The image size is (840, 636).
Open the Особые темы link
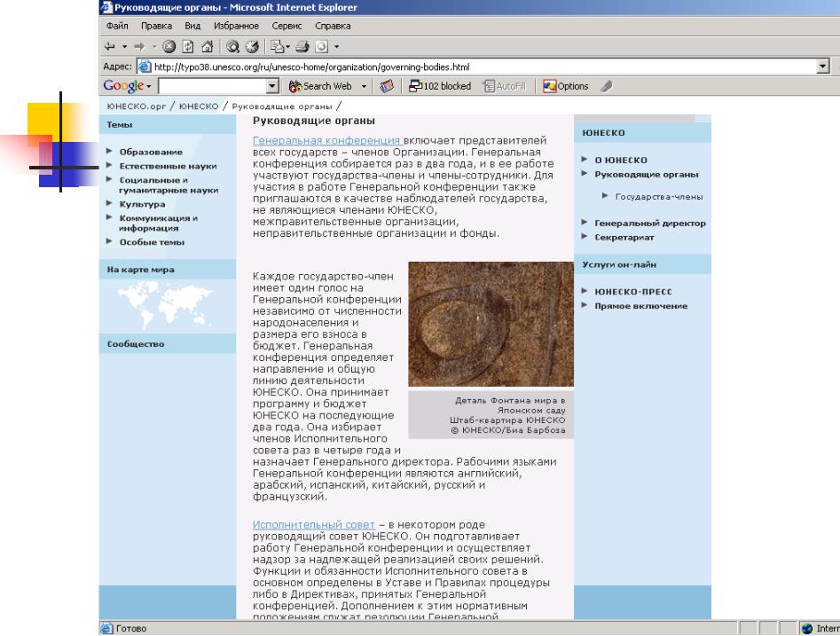tap(152, 242)
